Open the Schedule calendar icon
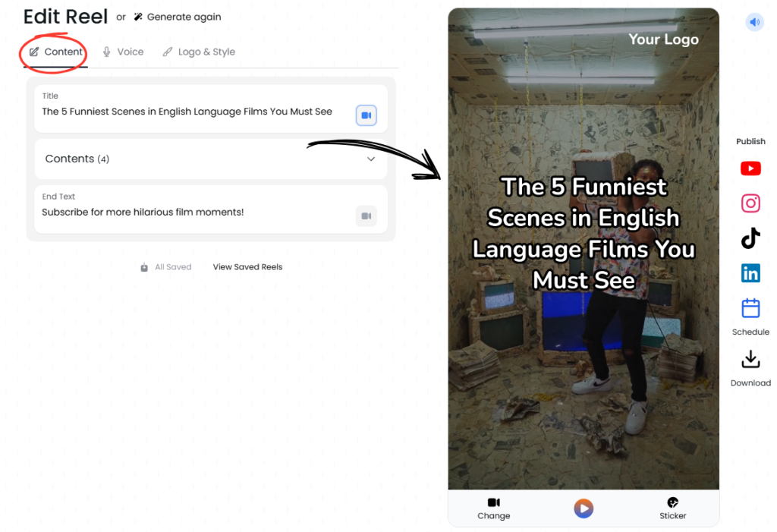The height and width of the screenshot is (532, 777). tap(750, 308)
